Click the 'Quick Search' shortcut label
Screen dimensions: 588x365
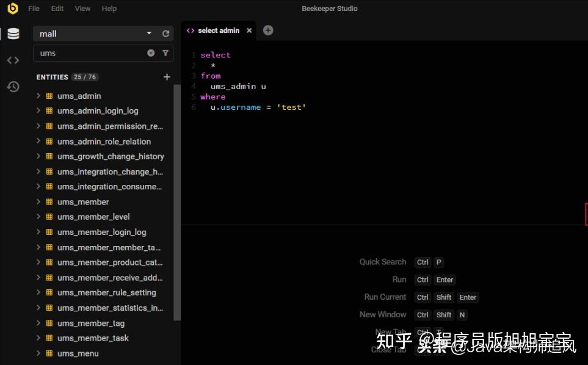(383, 262)
